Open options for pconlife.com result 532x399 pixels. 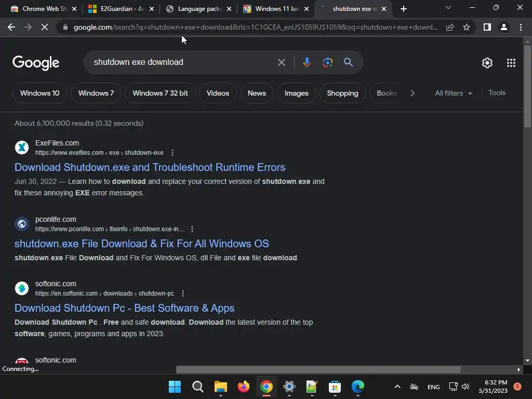[192, 229]
